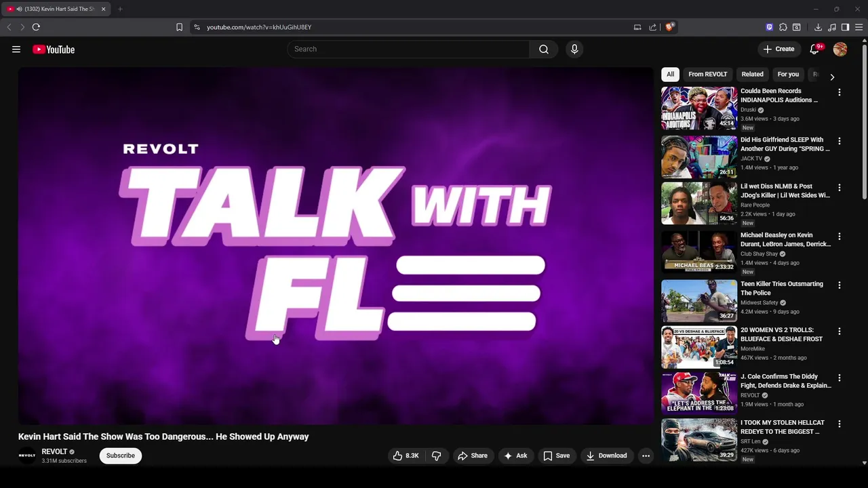Screen dimensions: 868x488
Task: Click the browser address bar URL
Action: pos(259,27)
